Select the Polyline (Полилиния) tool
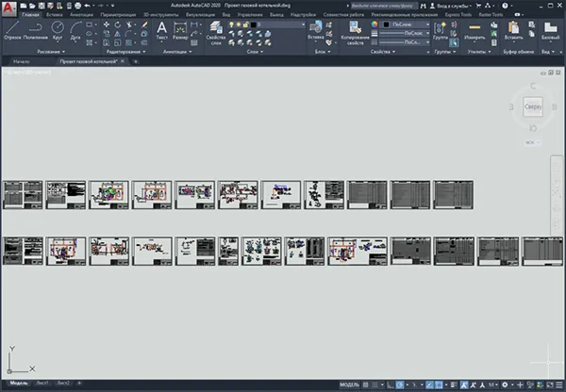Screen dimensions: 566x392 pyautogui.click(x=36, y=29)
